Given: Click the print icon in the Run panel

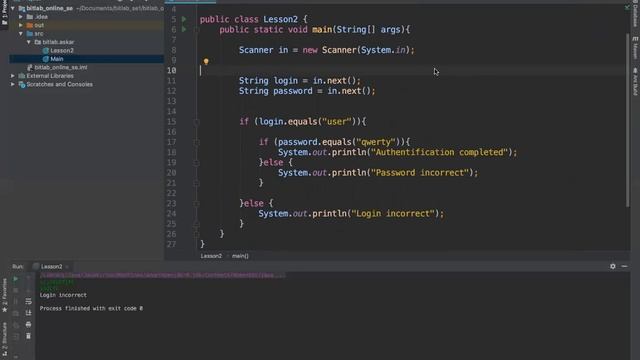Looking at the screenshot, I should click(28, 324).
